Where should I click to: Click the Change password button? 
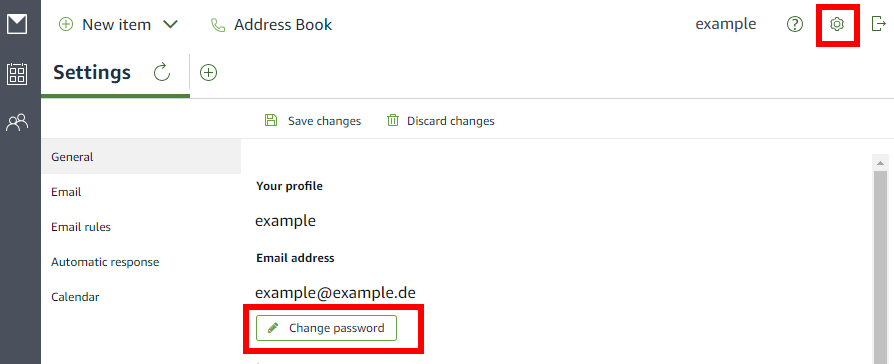click(x=326, y=328)
